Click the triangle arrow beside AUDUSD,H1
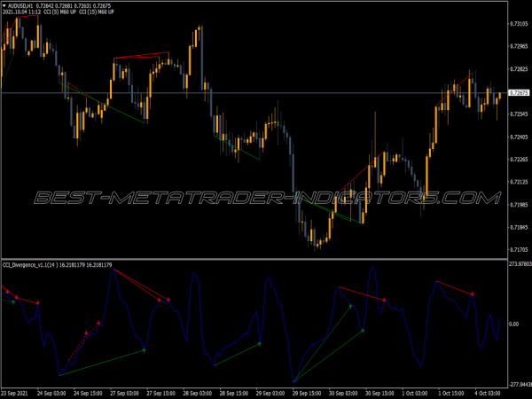The height and width of the screenshot is (399, 532). [x=4, y=6]
